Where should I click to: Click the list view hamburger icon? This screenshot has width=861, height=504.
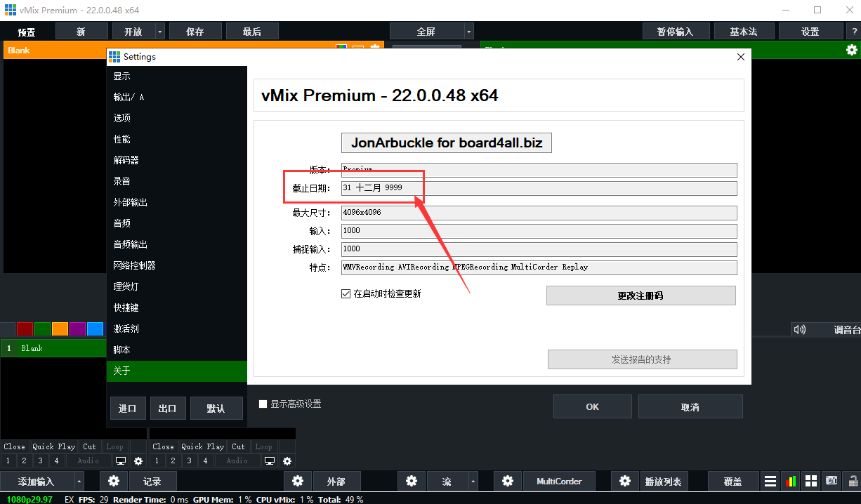pos(770,482)
